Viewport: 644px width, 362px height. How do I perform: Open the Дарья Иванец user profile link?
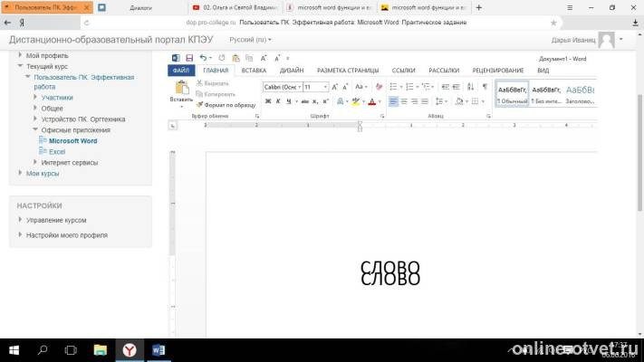pos(573,40)
